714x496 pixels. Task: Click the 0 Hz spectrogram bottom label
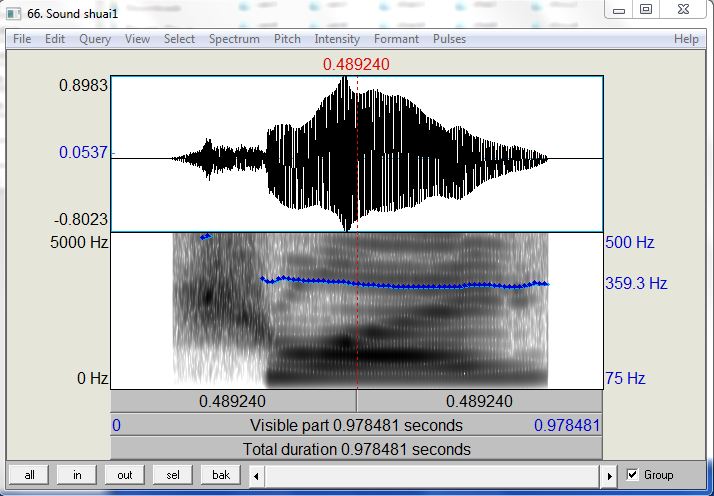pos(92,378)
